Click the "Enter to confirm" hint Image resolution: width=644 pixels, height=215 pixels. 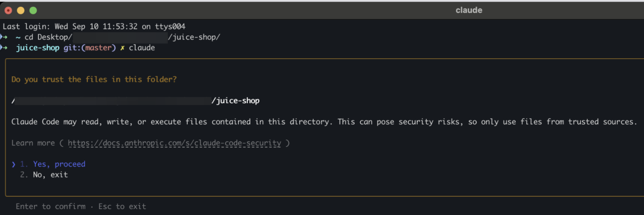[50, 206]
